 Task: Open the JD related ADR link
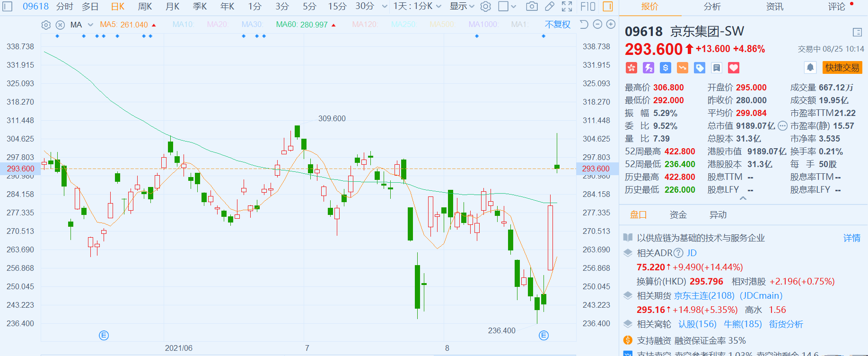click(x=692, y=253)
